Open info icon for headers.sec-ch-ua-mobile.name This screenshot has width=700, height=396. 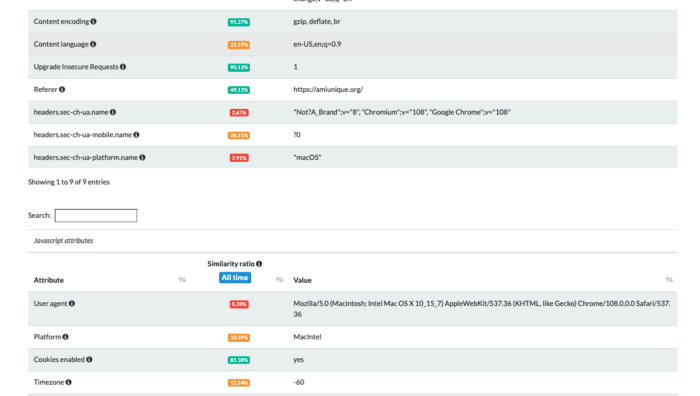136,135
